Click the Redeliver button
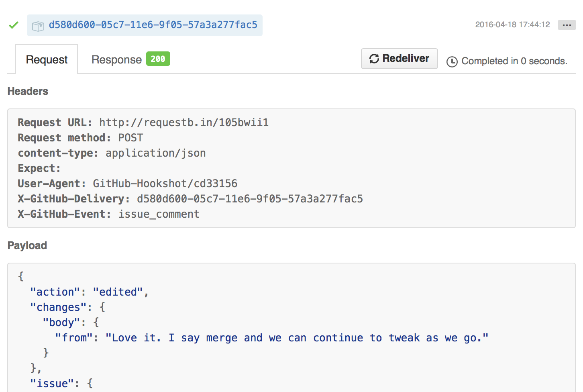Viewport: 583px width, 392px height. point(399,58)
